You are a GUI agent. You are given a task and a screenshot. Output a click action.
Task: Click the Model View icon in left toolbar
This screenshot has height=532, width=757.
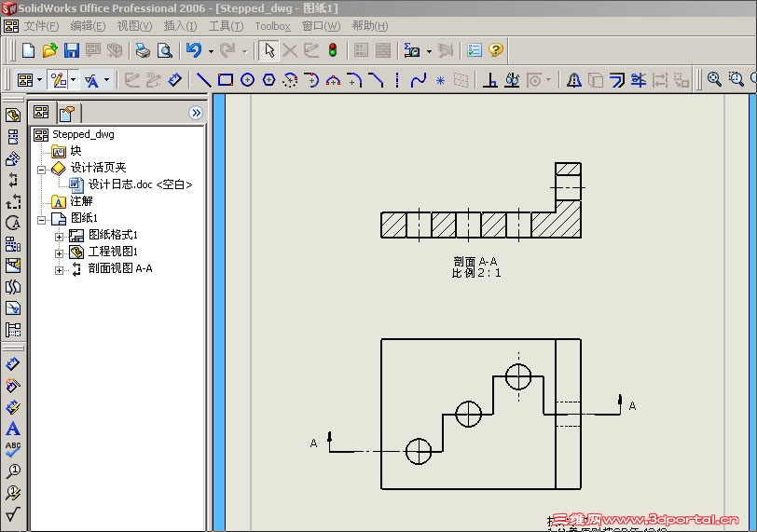[x=13, y=116]
